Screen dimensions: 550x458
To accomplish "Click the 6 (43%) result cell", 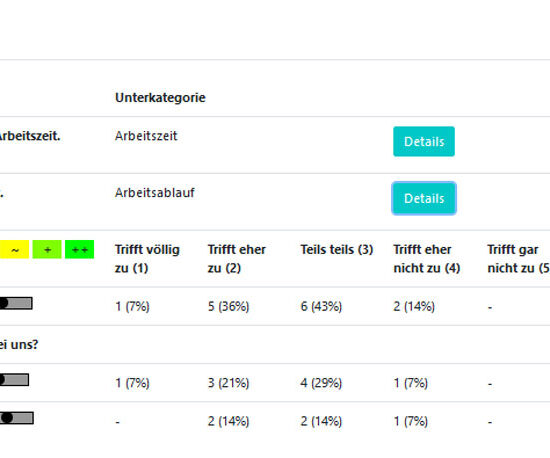I will [x=321, y=307].
